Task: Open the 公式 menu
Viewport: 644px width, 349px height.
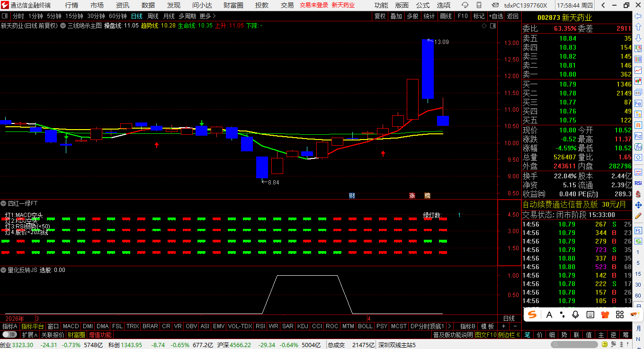Action: [422, 5]
